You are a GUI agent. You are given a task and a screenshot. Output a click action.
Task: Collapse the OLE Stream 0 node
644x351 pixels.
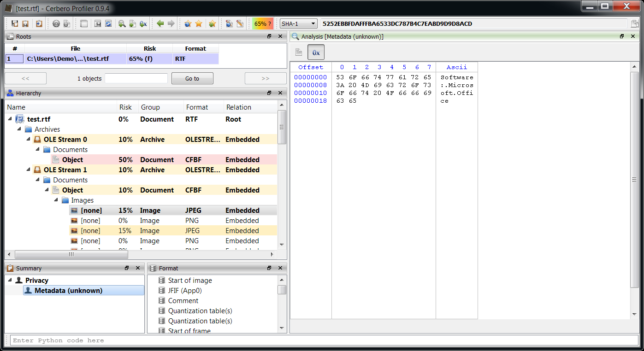tap(29, 140)
